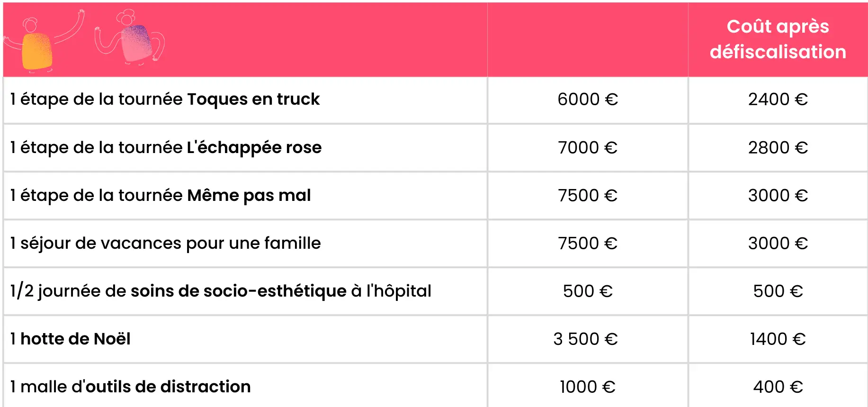Click the 400 € cost after tax
Viewport: 868px width, 407px height.
tap(778, 387)
